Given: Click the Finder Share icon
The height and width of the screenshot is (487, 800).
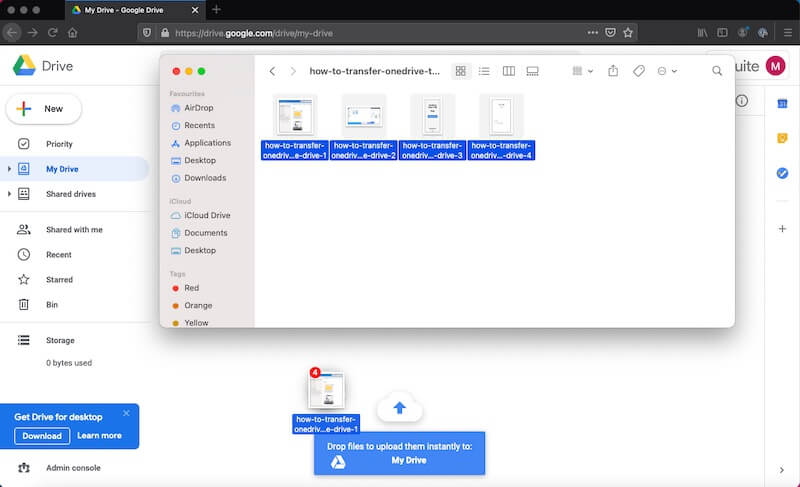Looking at the screenshot, I should click(613, 71).
